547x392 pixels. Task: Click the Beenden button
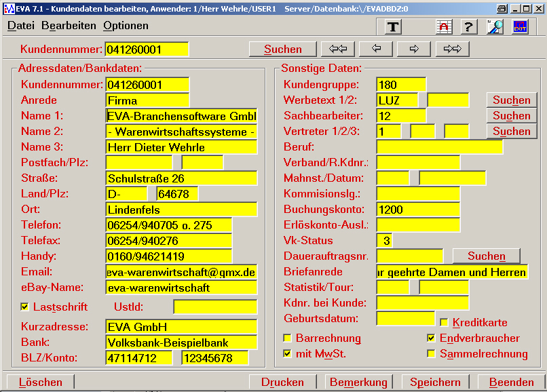pyautogui.click(x=511, y=383)
